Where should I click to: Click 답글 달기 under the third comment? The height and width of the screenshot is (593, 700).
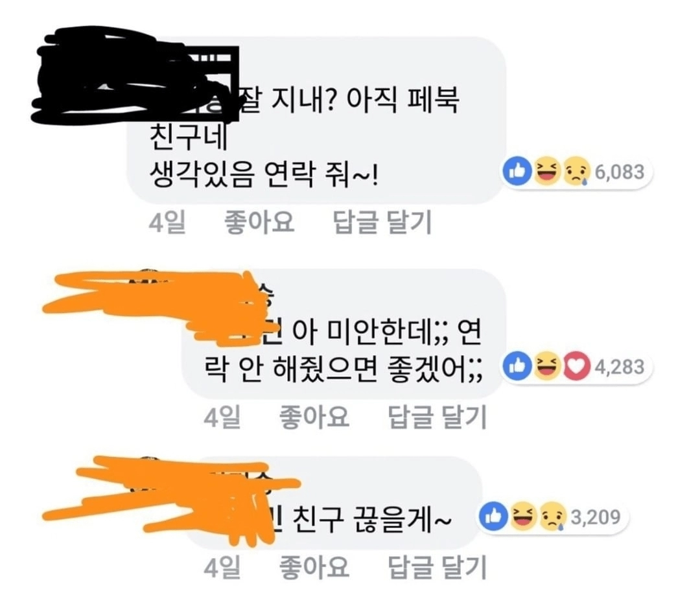pos(437,566)
